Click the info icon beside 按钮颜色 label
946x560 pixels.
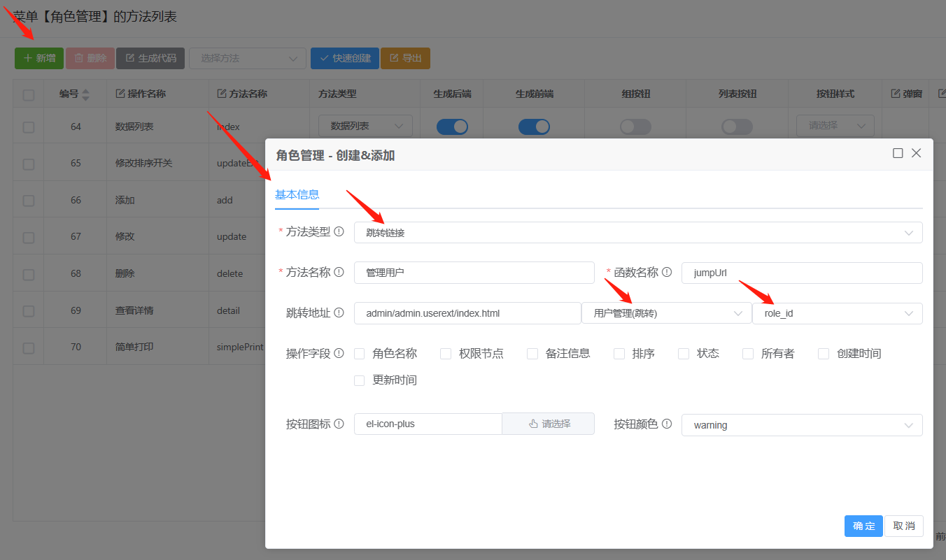667,424
